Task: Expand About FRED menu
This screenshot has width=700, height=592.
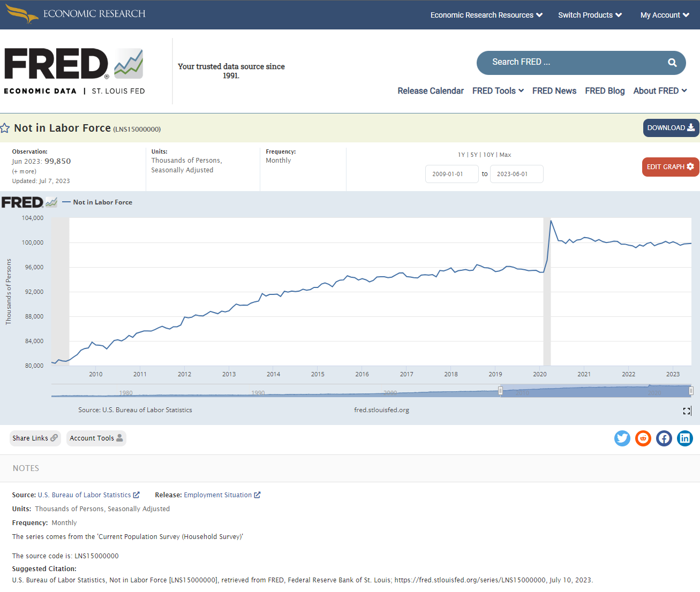Action: pyautogui.click(x=660, y=91)
